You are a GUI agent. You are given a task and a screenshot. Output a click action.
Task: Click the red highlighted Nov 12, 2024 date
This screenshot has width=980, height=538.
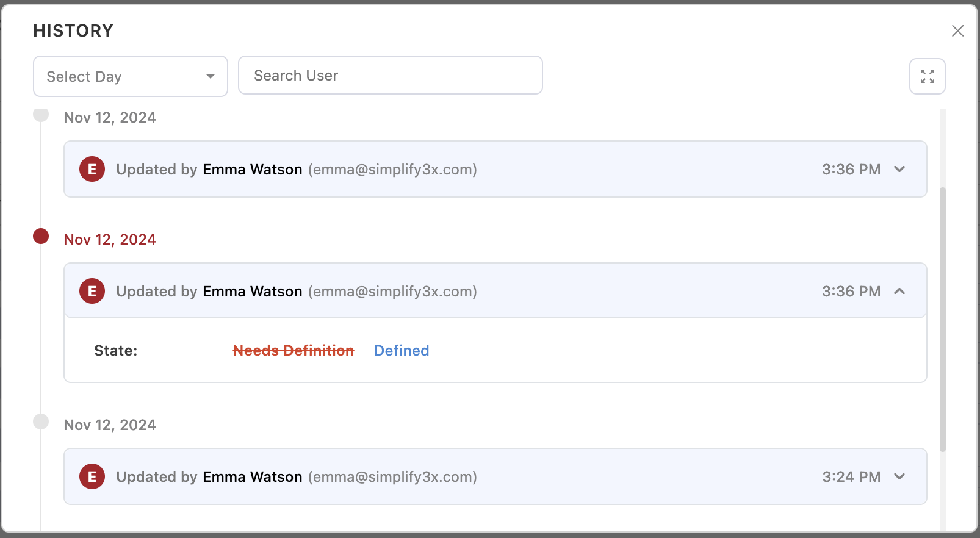(x=110, y=240)
